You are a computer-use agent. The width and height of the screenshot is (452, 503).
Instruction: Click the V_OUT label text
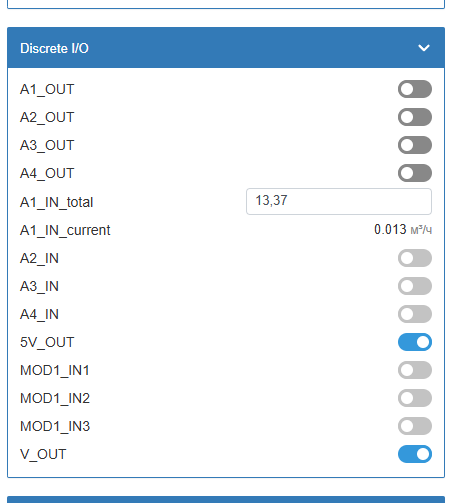[x=43, y=454]
